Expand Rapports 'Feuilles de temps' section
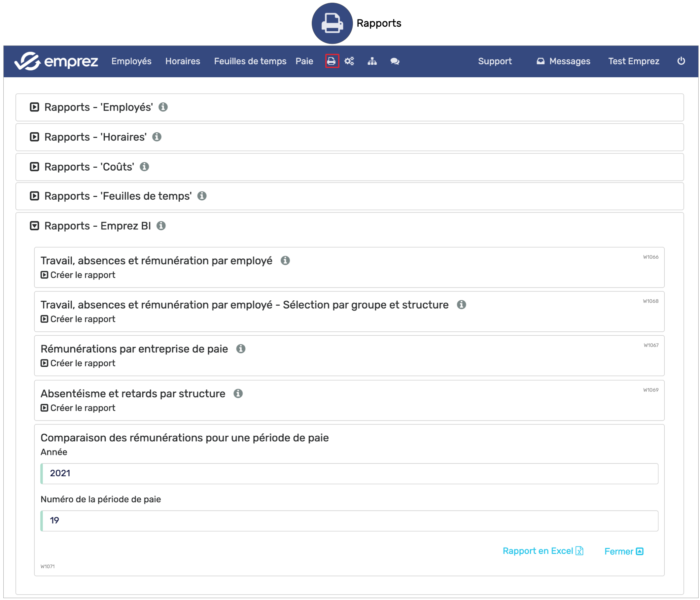This screenshot has height=600, width=700. coord(34,196)
